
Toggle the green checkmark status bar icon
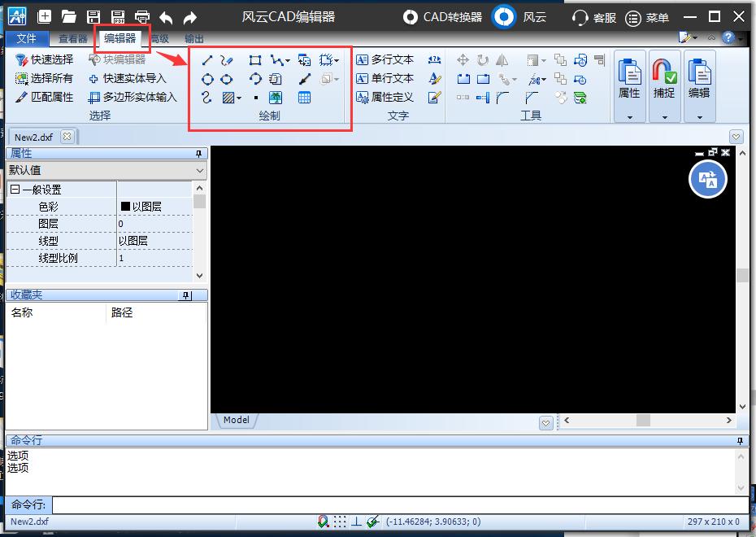372,522
